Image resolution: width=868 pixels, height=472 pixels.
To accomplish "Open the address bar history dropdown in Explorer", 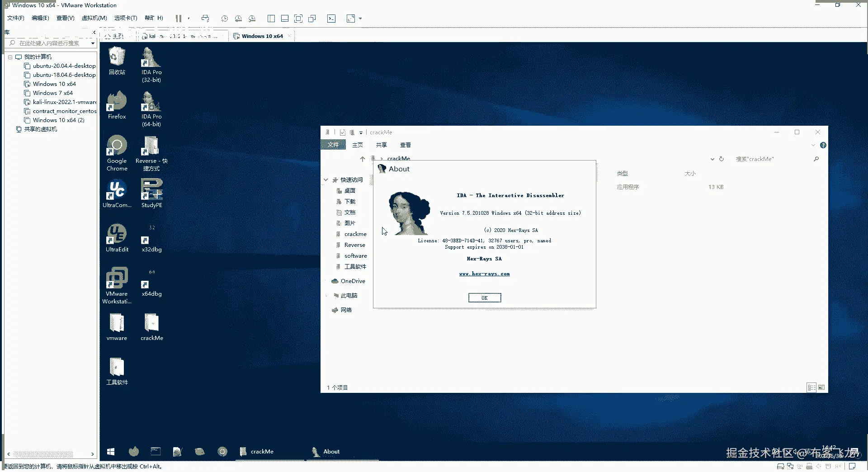I will click(x=712, y=159).
